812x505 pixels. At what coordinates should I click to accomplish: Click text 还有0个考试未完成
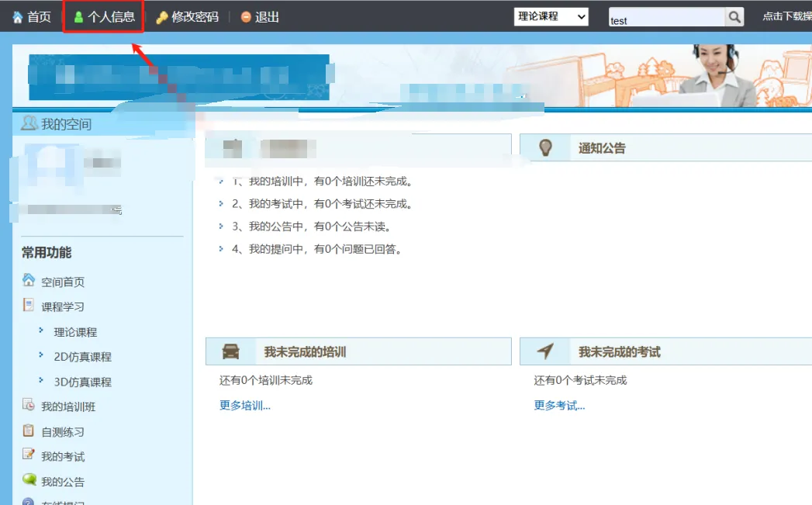[581, 380]
